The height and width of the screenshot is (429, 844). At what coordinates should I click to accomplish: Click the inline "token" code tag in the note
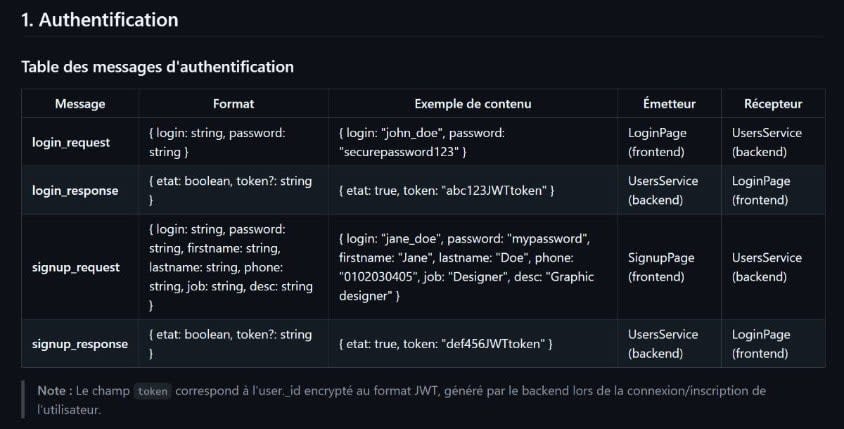pos(153,392)
